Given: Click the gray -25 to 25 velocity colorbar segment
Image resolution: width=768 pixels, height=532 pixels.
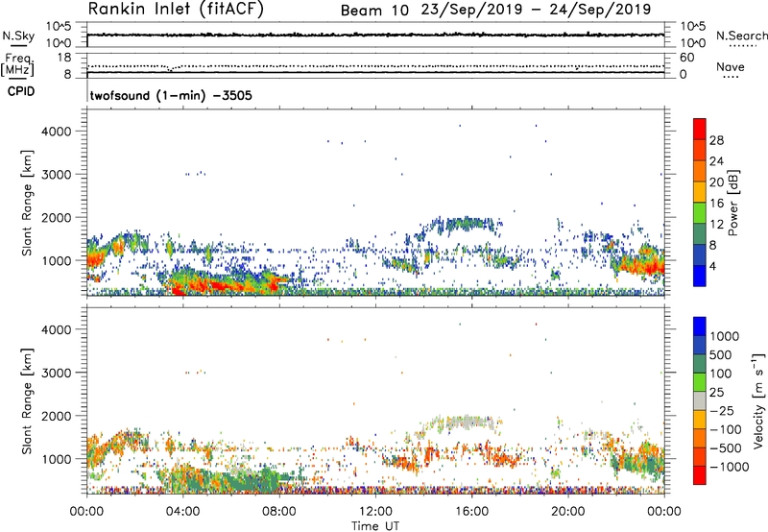Looking at the screenshot, I should [700, 400].
